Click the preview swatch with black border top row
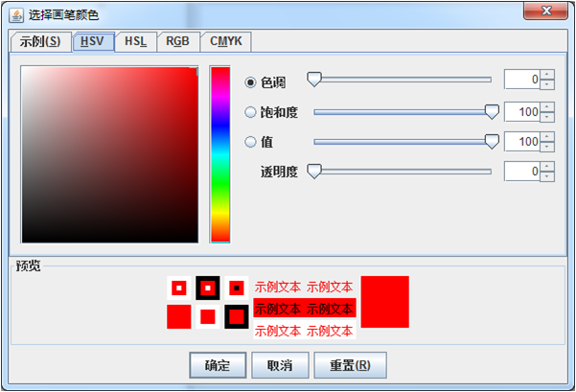The height and width of the screenshot is (392, 576). 208,288
